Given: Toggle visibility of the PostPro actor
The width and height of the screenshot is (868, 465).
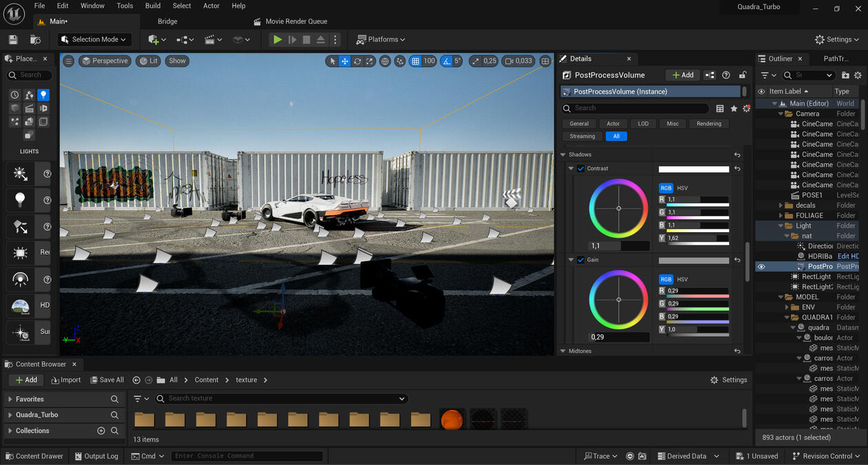Looking at the screenshot, I should coord(761,267).
